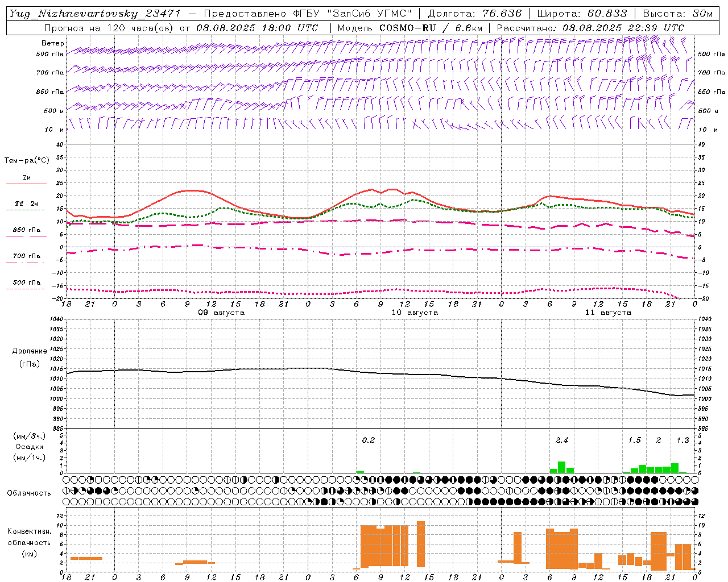Select the 'Широта: 60.833' header value
The width and height of the screenshot is (728, 582).
(x=582, y=14)
